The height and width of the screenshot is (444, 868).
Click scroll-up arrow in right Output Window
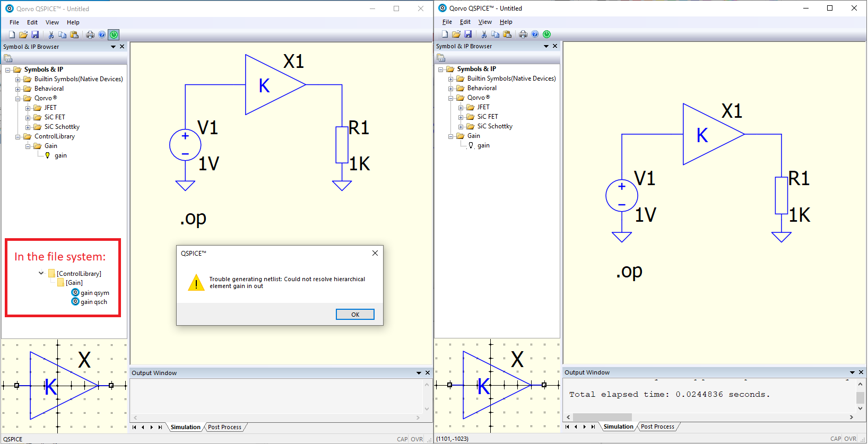pyautogui.click(x=861, y=384)
